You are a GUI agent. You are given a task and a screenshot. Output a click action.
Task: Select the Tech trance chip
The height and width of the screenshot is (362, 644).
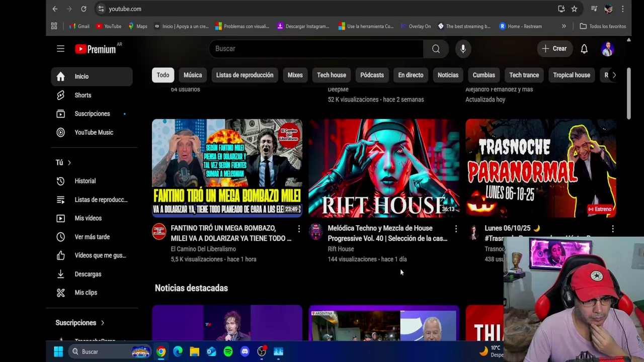click(524, 75)
